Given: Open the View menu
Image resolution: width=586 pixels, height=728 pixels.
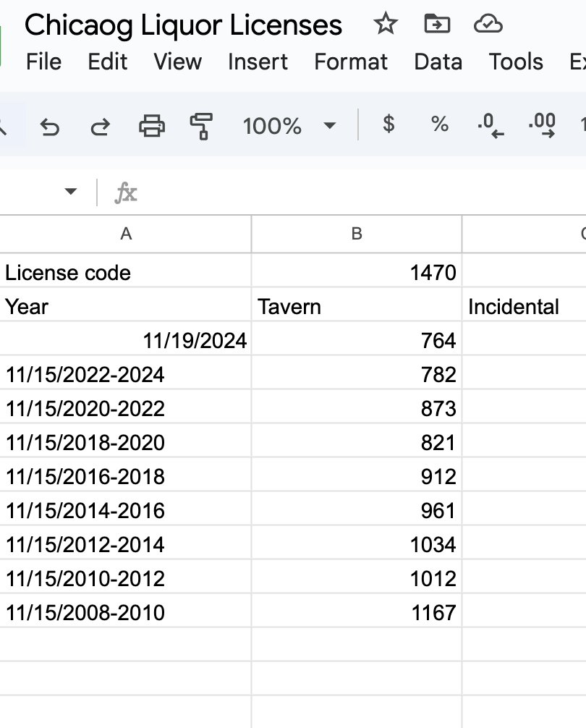Looking at the screenshot, I should pyautogui.click(x=178, y=62).
